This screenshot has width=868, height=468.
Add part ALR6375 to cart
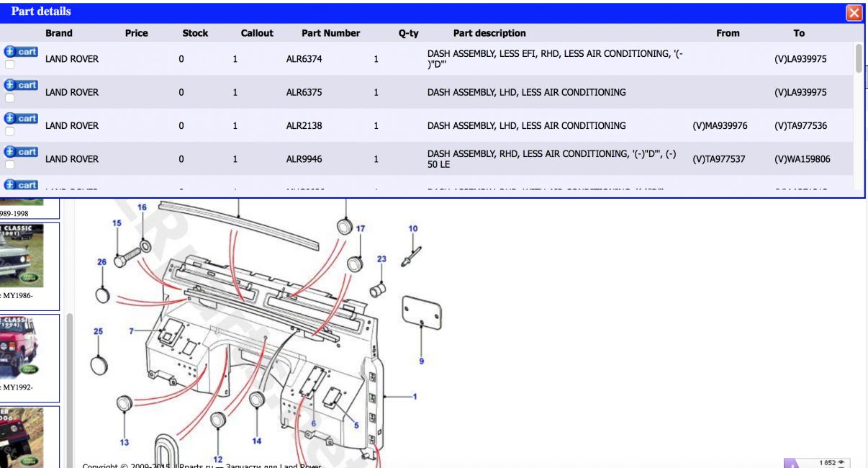pos(20,85)
